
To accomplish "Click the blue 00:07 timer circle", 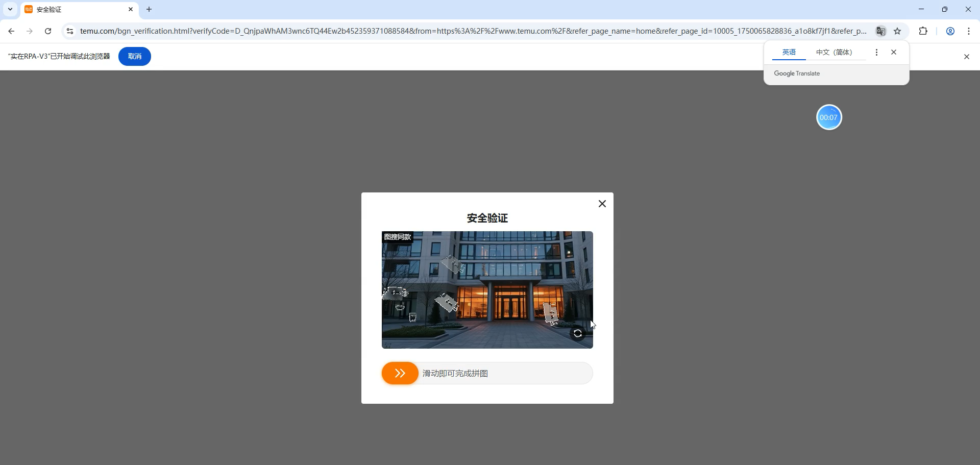I will tap(829, 117).
